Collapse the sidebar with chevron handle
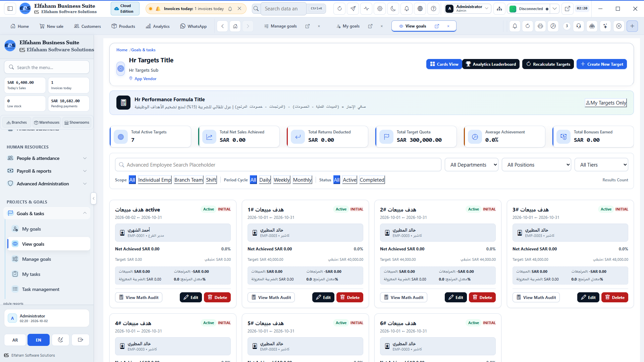Image resolution: width=644 pixels, height=362 pixels. (x=94, y=198)
